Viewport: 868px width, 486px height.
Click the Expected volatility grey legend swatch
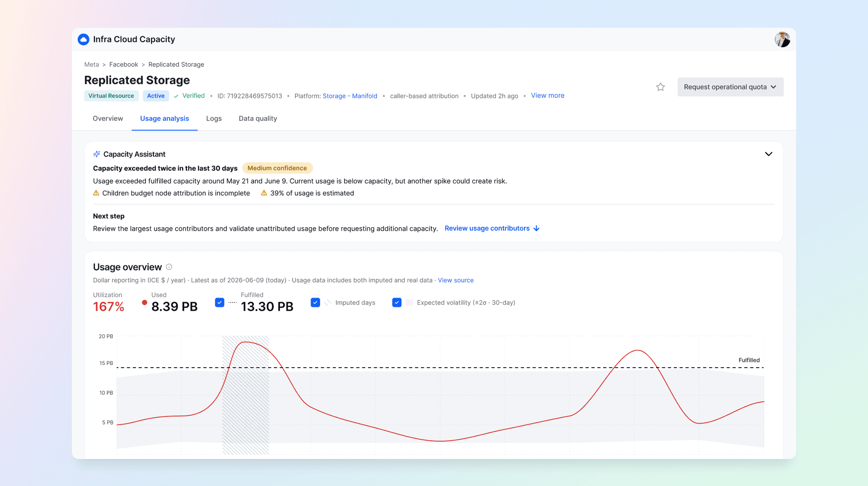point(410,303)
